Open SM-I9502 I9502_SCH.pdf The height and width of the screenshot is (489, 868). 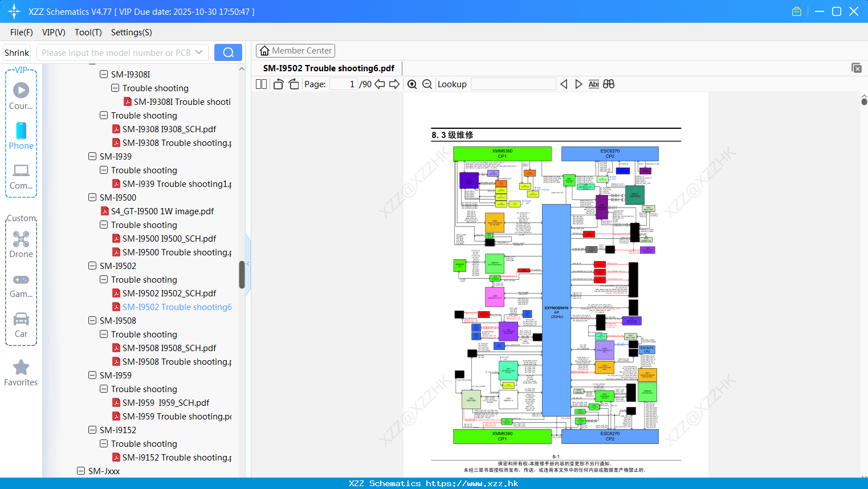coord(164,293)
